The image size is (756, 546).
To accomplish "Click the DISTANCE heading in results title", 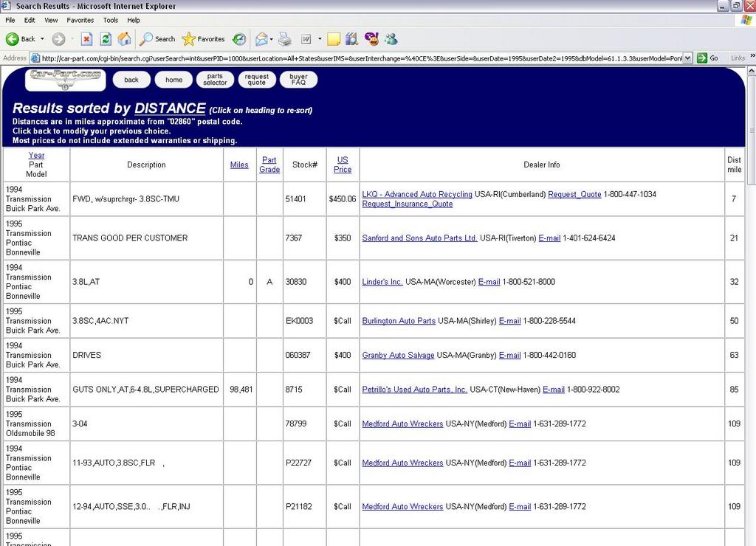I will coord(171,108).
